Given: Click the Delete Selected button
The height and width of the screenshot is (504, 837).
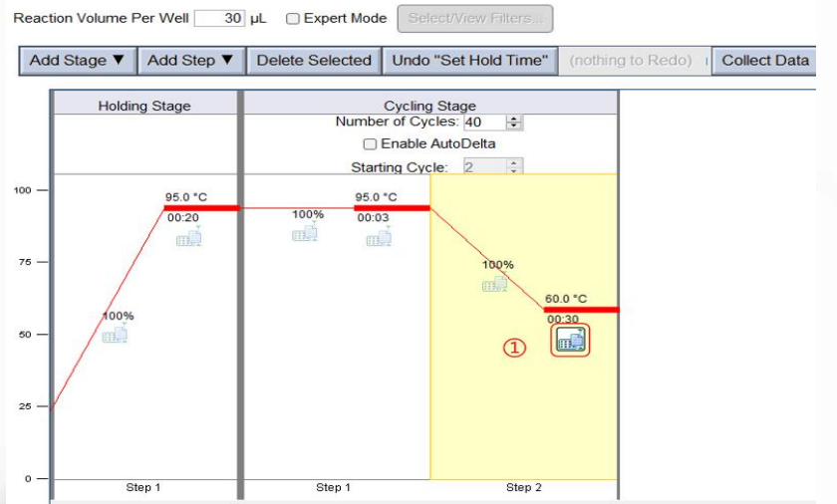Looking at the screenshot, I should click(314, 61).
